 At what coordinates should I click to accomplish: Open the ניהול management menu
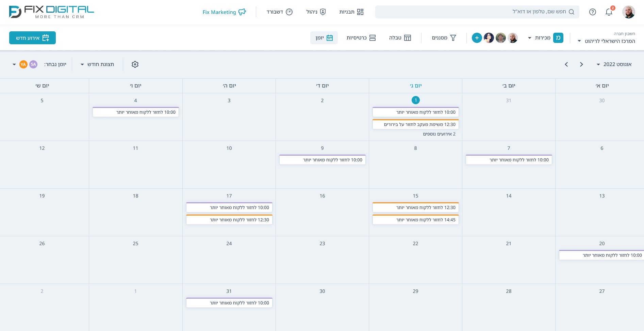click(x=316, y=12)
